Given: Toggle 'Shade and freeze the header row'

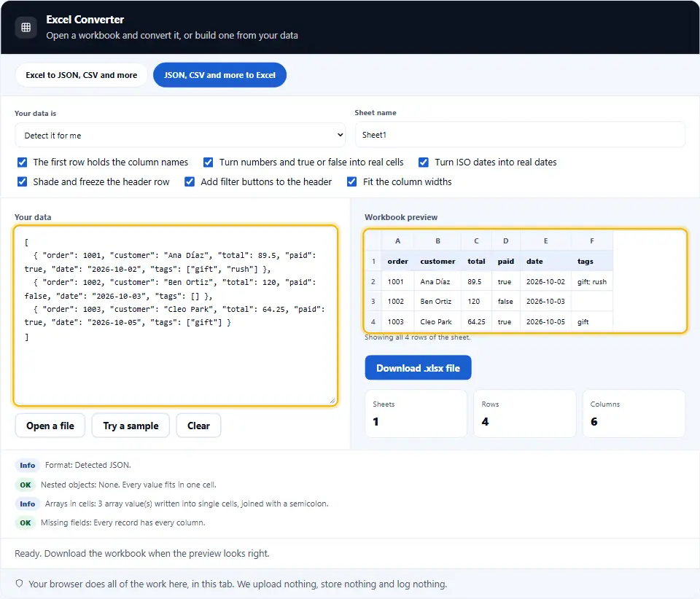Looking at the screenshot, I should pyautogui.click(x=22, y=182).
